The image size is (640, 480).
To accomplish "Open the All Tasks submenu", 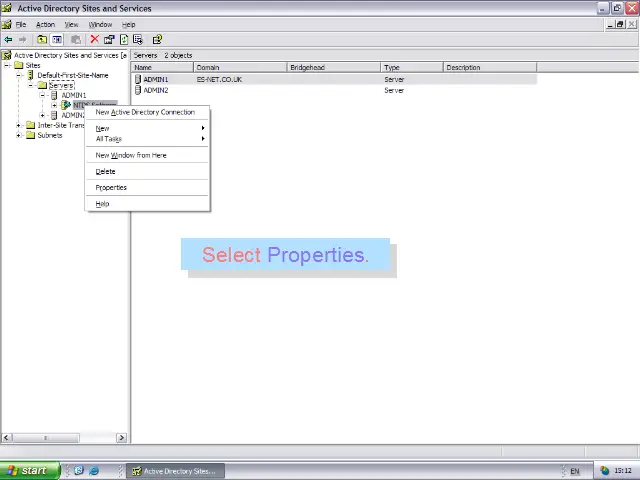I will [109, 139].
